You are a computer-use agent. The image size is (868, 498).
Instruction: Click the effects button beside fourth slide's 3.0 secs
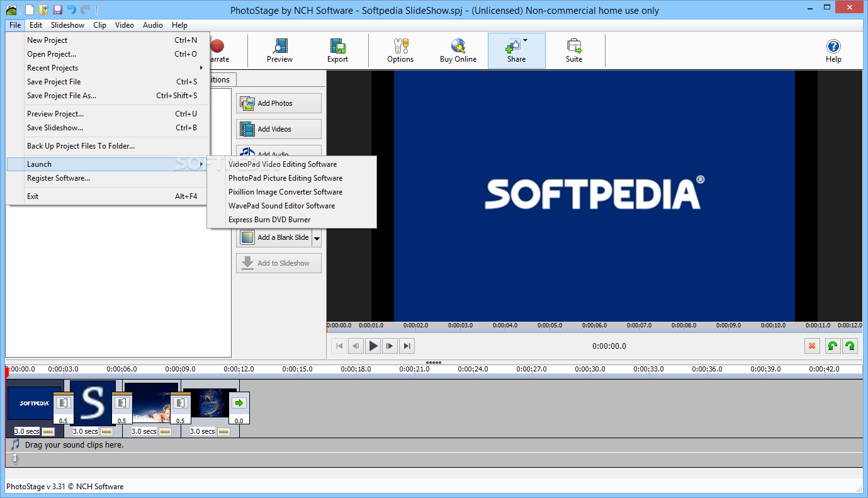tap(223, 431)
